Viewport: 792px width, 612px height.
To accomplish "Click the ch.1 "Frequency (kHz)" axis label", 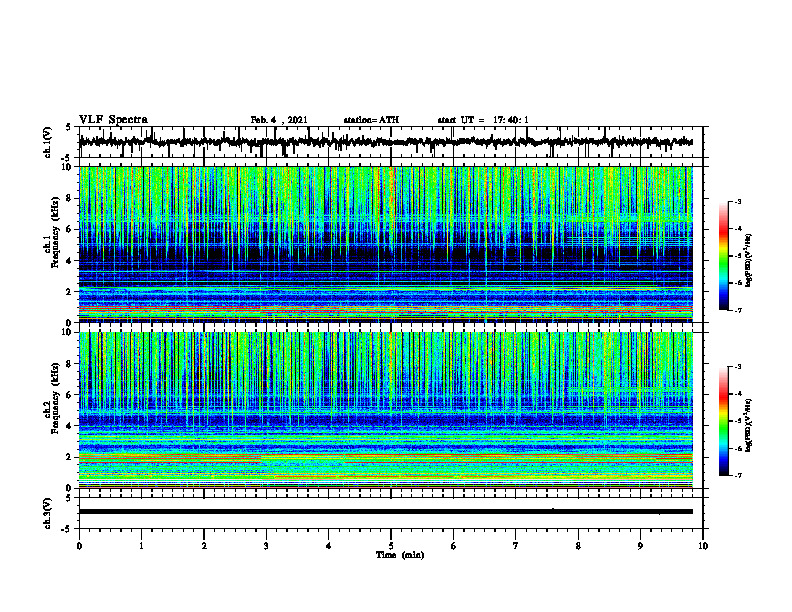I will click(x=55, y=233).
